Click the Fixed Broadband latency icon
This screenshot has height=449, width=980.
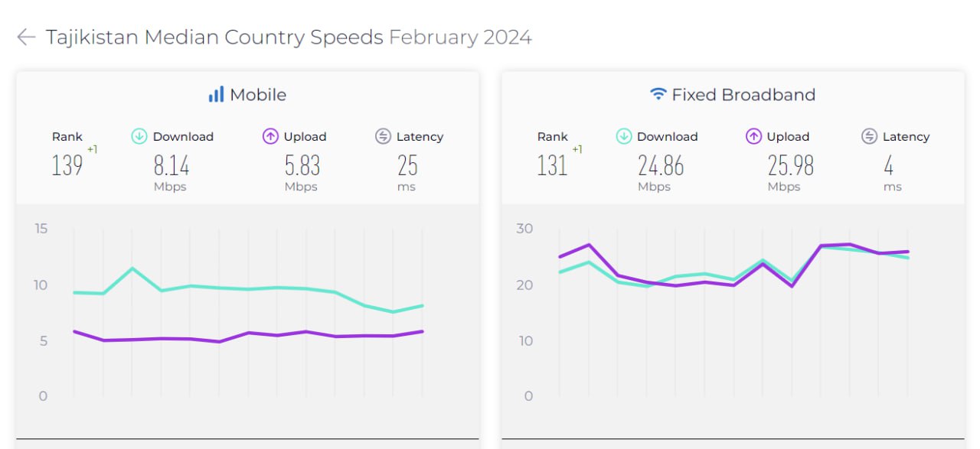869,137
